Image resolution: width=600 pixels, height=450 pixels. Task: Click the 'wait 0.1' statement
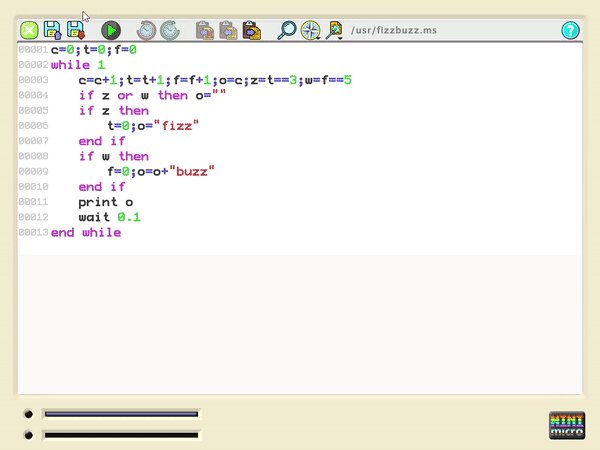coord(109,217)
